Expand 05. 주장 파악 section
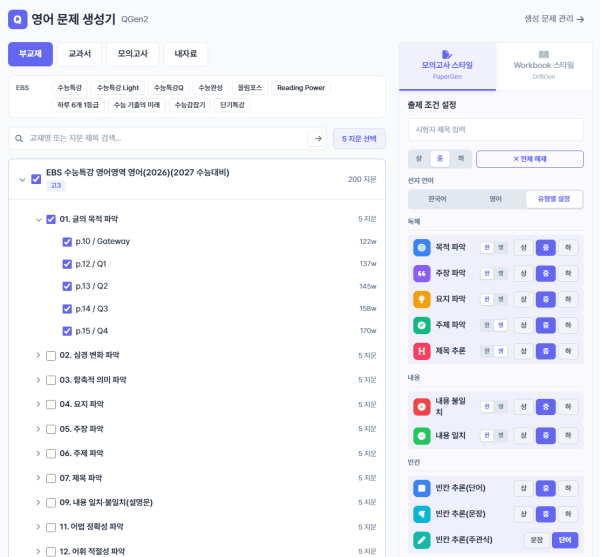Screen dimensions: 600x557 coord(38,429)
